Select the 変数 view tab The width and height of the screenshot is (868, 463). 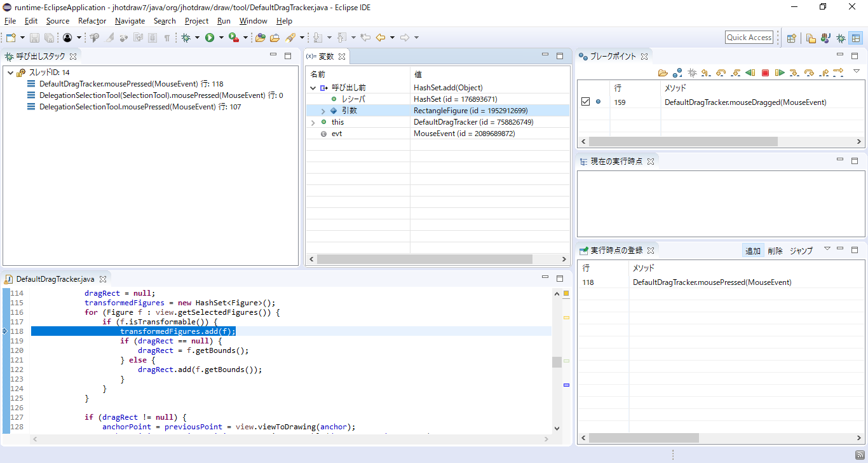pos(325,57)
